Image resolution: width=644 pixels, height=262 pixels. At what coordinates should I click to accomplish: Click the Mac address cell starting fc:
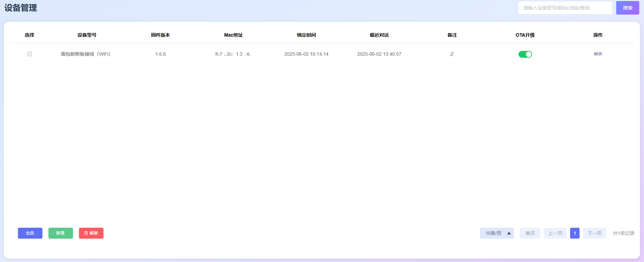(x=233, y=54)
